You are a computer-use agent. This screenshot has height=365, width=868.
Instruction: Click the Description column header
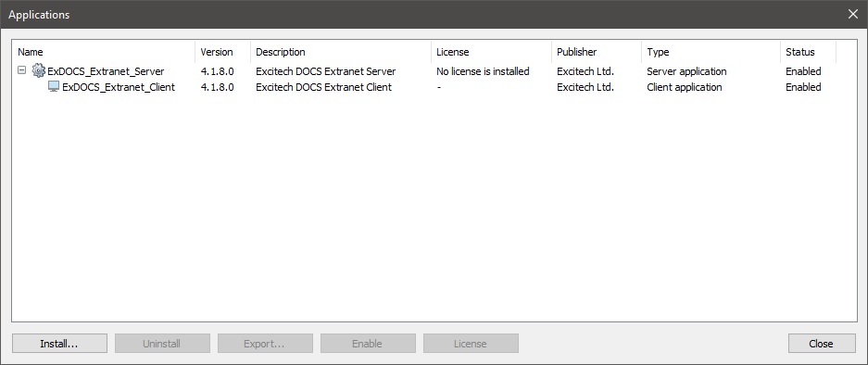tap(341, 52)
